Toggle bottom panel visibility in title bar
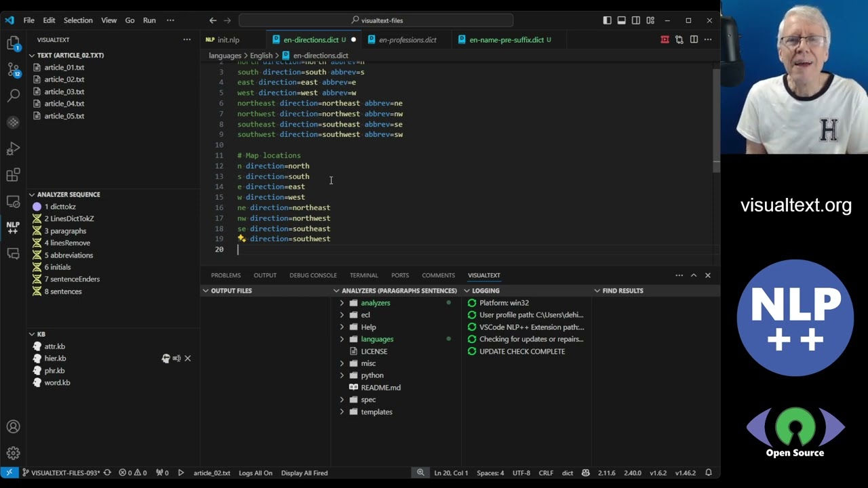The height and width of the screenshot is (488, 868). pos(621,20)
